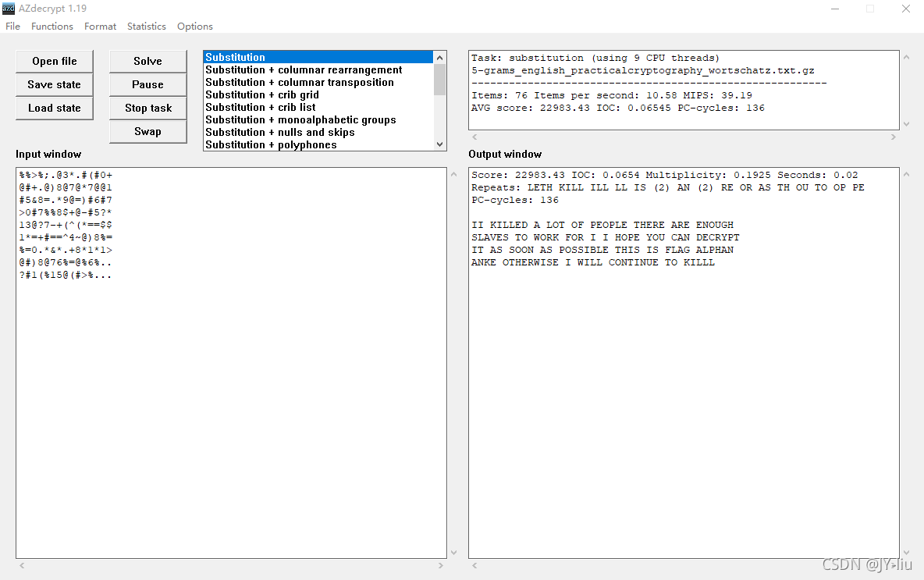924x580 pixels.
Task: Open the Statistics menu
Action: pos(146,27)
